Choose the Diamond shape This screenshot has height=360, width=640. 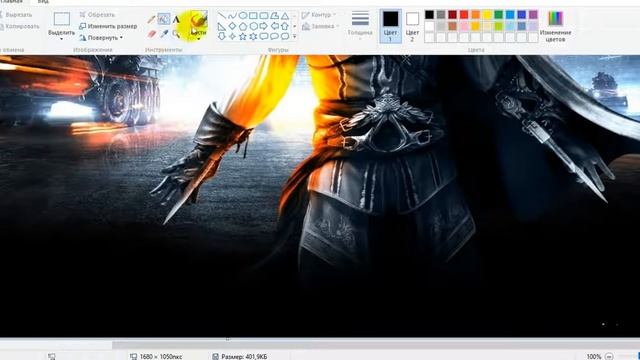[232, 26]
